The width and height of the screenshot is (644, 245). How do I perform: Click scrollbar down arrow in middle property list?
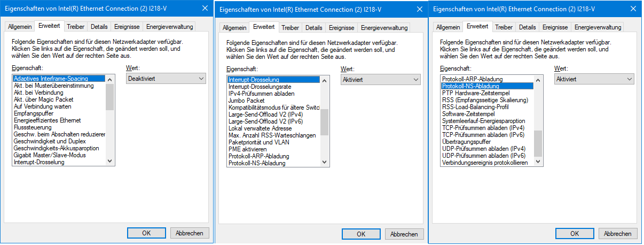tap(325, 162)
